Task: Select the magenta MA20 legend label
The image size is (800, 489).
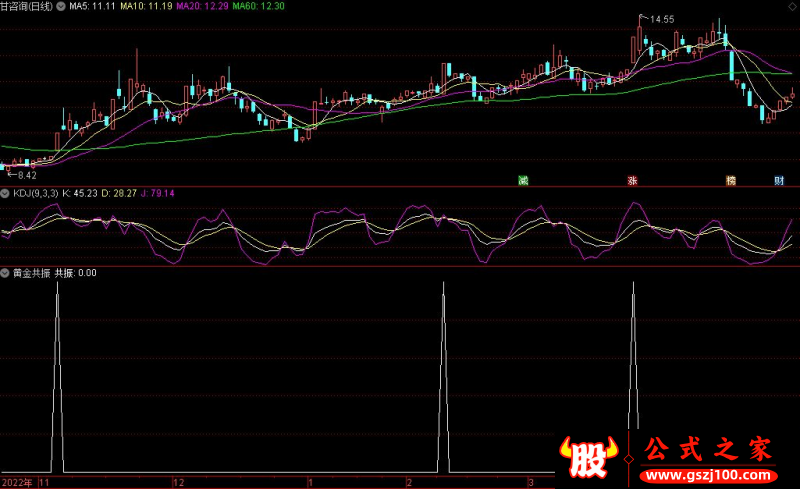Action: (x=203, y=6)
